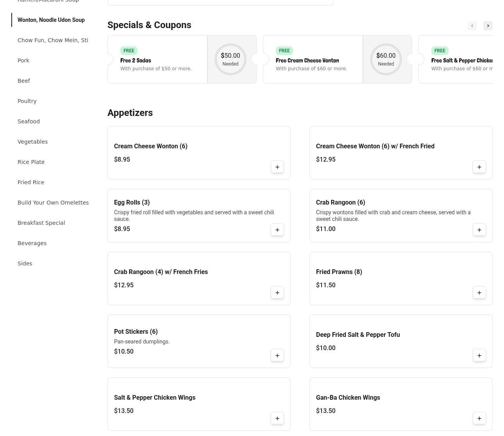Click the $60.00 Needed progress ring

[386, 59]
